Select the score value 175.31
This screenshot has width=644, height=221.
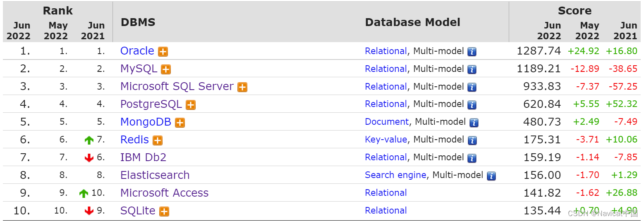(542, 140)
